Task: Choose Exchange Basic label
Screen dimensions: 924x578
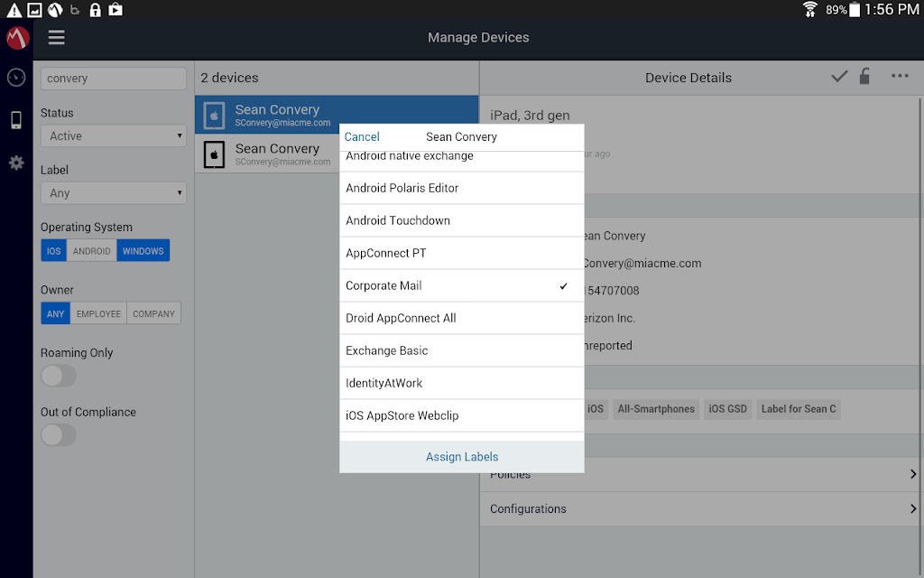Action: point(461,351)
